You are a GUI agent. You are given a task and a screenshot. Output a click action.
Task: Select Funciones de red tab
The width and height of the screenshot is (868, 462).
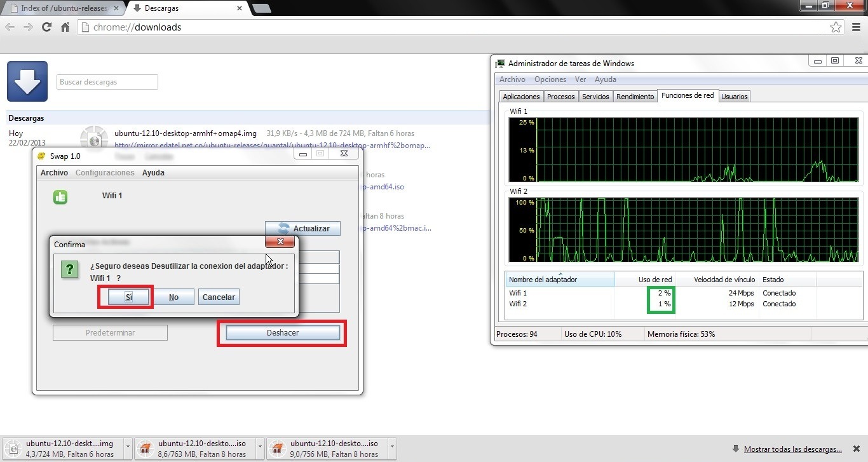688,95
